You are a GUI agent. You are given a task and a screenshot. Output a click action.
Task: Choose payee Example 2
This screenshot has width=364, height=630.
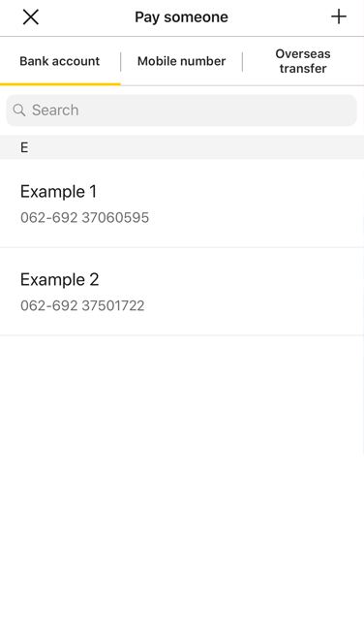click(182, 292)
